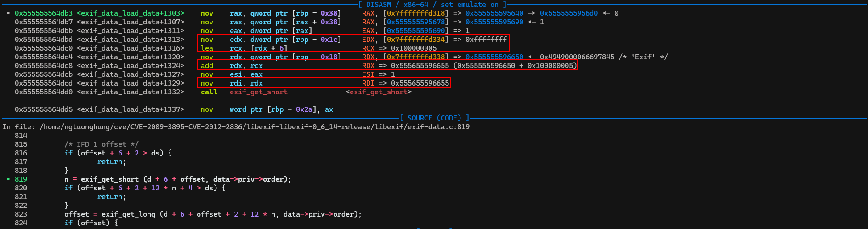Select the add rdx, rcx instruction
The image size is (868, 229).
click(232, 66)
